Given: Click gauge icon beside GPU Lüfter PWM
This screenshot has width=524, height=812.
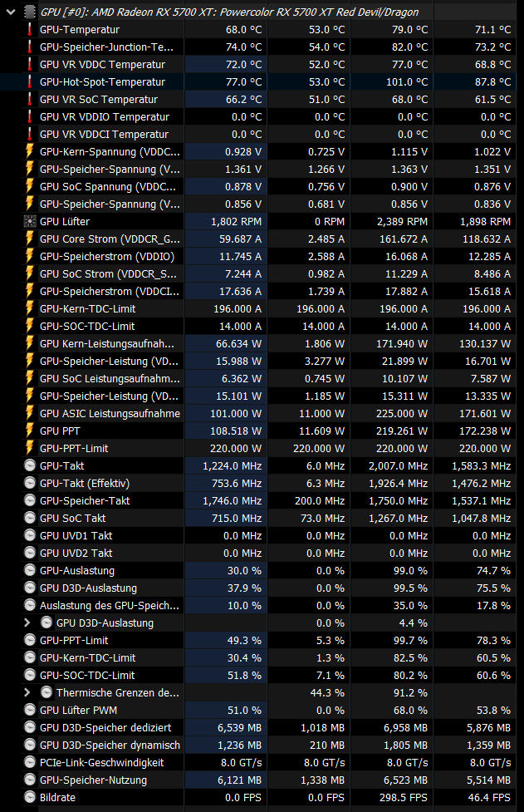Looking at the screenshot, I should pyautogui.click(x=30, y=710).
